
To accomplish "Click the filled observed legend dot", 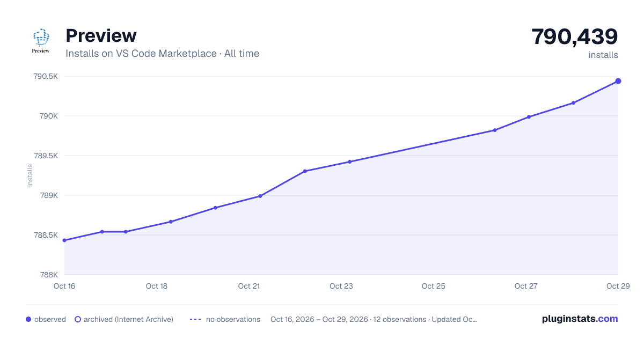I will 28,319.
